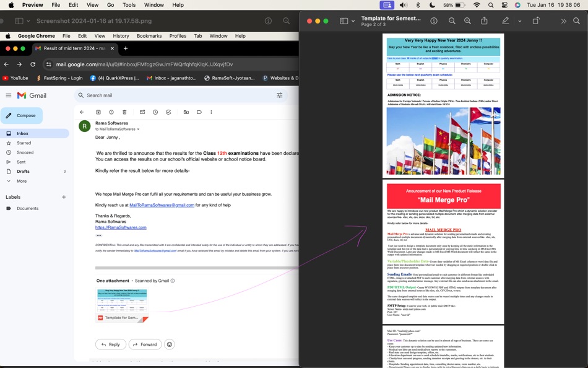The height and width of the screenshot is (368, 588).
Task: Open the File menu in Preview menu bar
Action: click(56, 5)
